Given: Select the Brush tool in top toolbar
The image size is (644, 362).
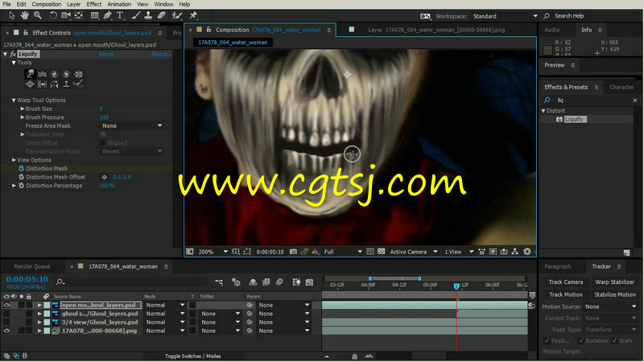Looking at the screenshot, I should click(x=136, y=15).
